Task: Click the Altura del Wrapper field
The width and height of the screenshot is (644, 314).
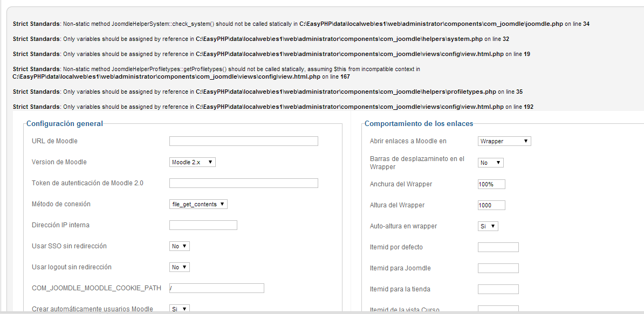Action: (x=491, y=205)
